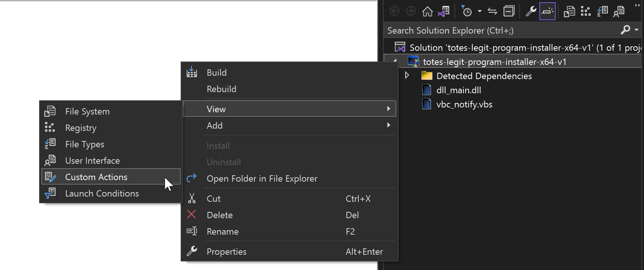Open User Interface Editor from the toolbar
This screenshot has width=644, height=270.
pyautogui.click(x=619, y=12)
